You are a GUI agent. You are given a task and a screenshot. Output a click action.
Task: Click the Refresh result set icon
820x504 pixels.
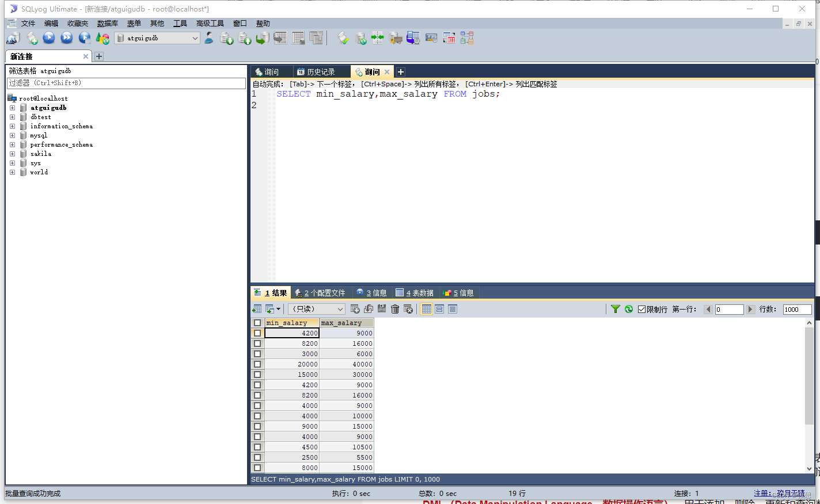628,309
